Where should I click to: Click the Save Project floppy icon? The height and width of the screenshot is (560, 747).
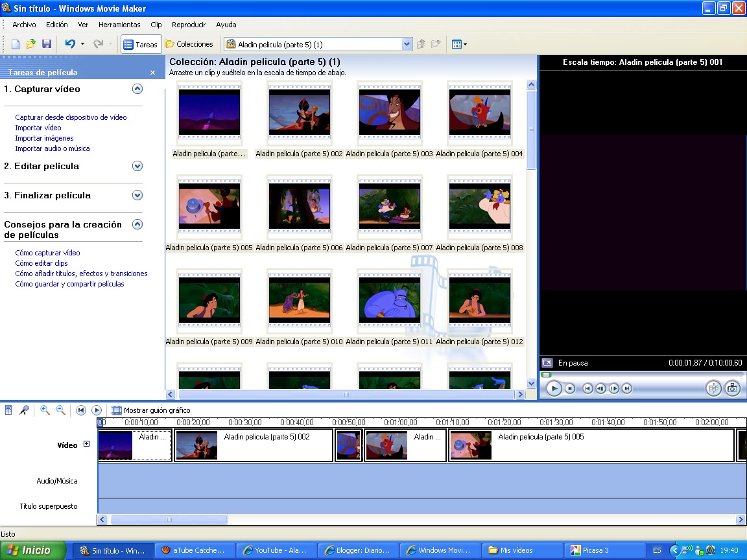(47, 44)
